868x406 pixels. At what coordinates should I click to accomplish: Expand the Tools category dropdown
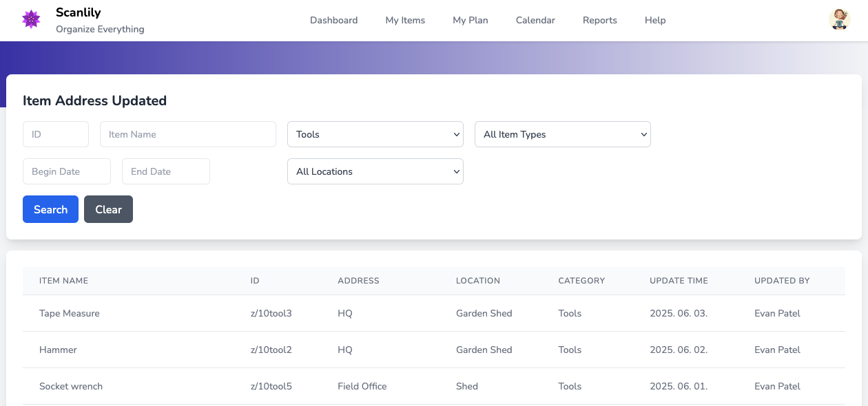[x=375, y=134]
